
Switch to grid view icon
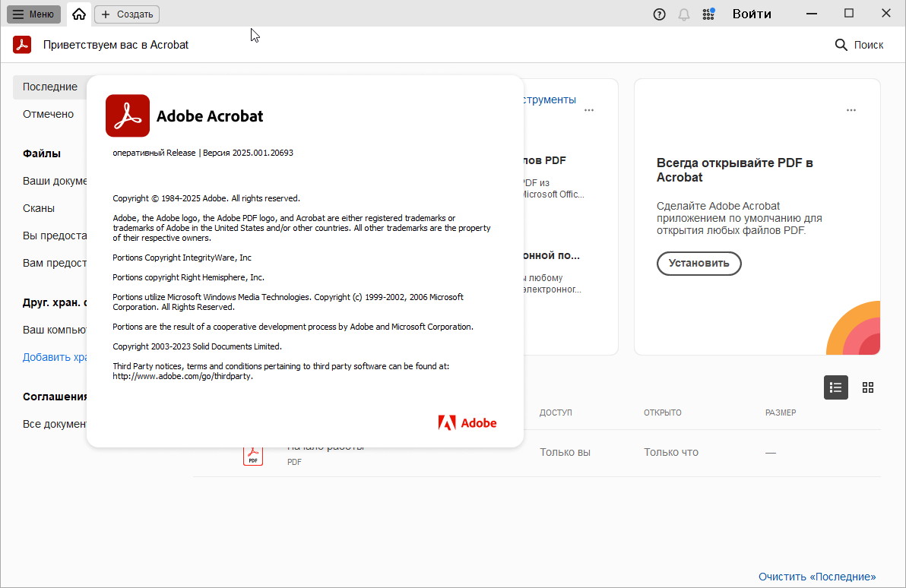(868, 387)
